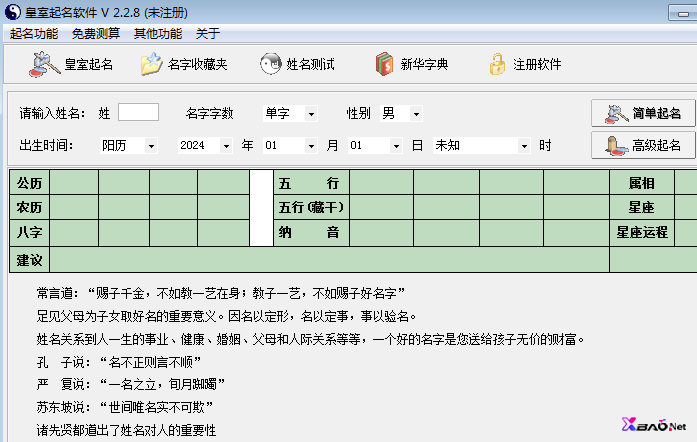
Task: Expand the 名字字数 单字 dropdown
Action: pos(311,114)
